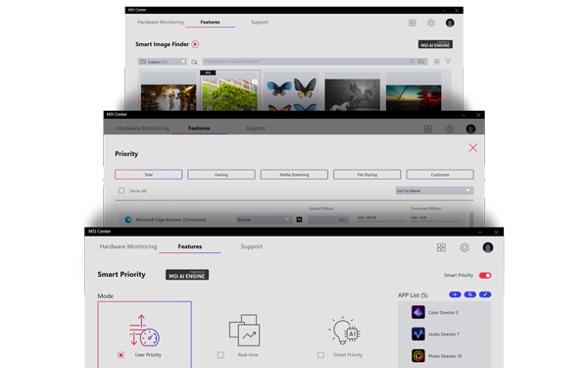Turn off the Smart Priority toggle switch

tap(485, 275)
